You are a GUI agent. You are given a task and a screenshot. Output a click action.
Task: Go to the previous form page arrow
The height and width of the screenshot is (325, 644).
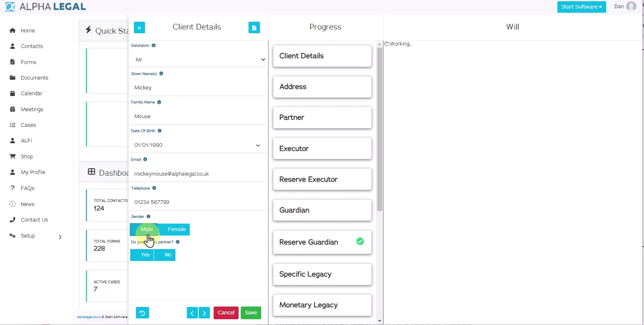192,313
